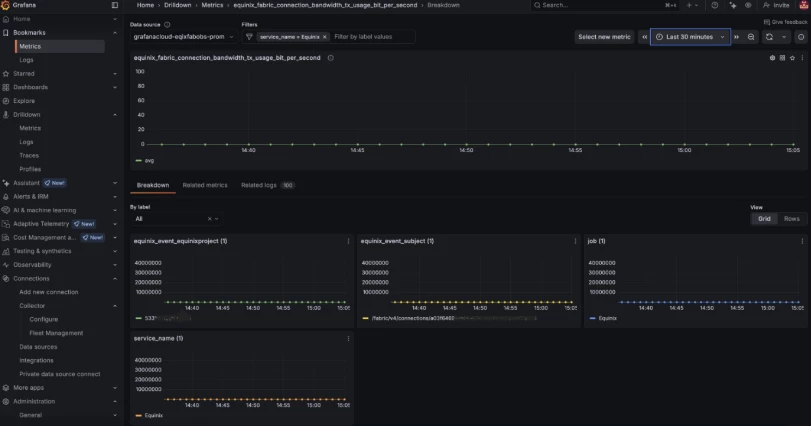Click Select new metric button
Image resolution: width=811 pixels, height=426 pixels.
(x=604, y=37)
